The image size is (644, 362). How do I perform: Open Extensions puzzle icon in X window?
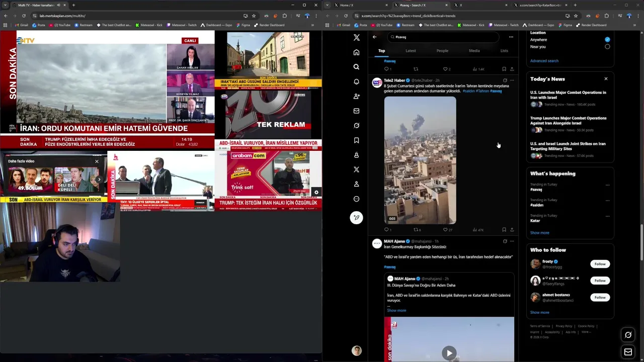pos(606,16)
